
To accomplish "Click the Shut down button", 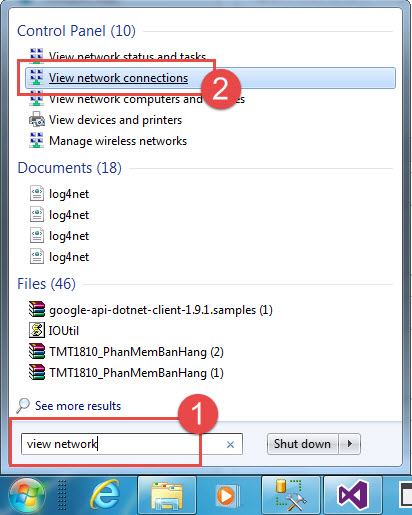I will coord(302,444).
